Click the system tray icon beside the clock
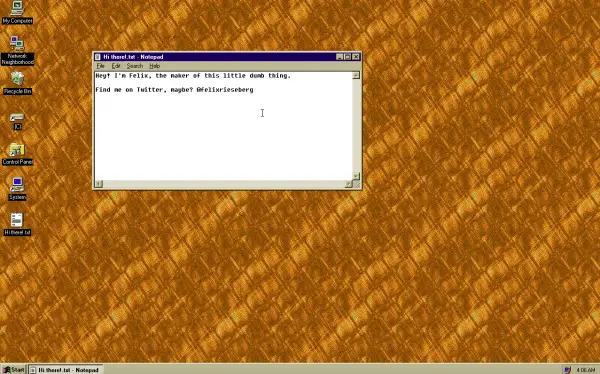 click(567, 370)
